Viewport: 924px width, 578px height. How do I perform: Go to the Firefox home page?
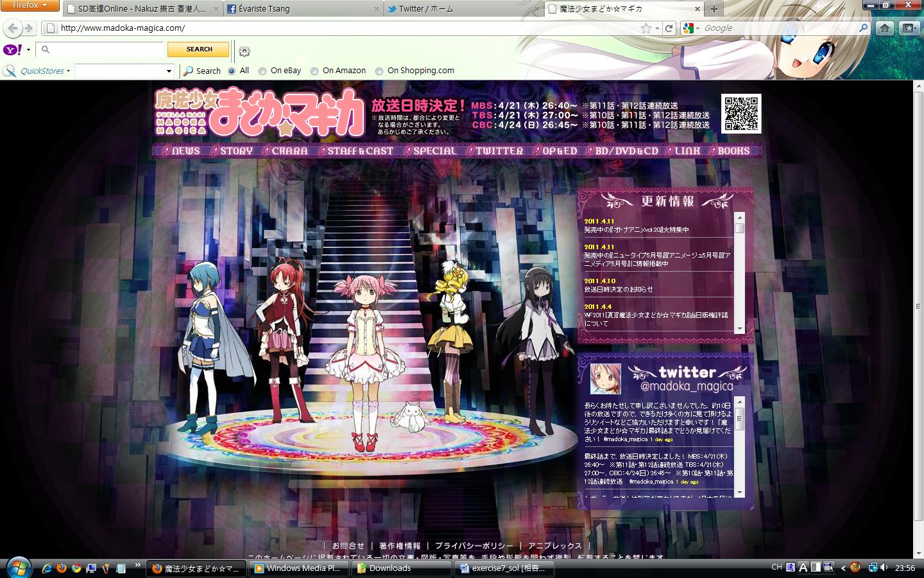pos(885,28)
